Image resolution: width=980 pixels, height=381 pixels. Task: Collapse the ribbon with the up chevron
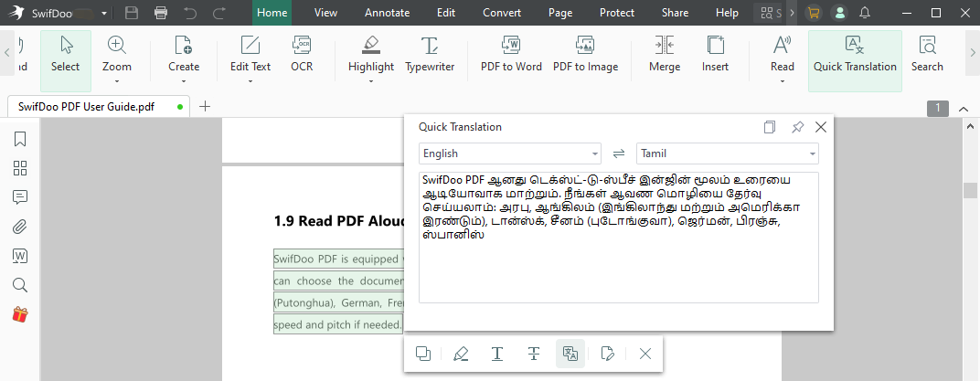[964, 110]
